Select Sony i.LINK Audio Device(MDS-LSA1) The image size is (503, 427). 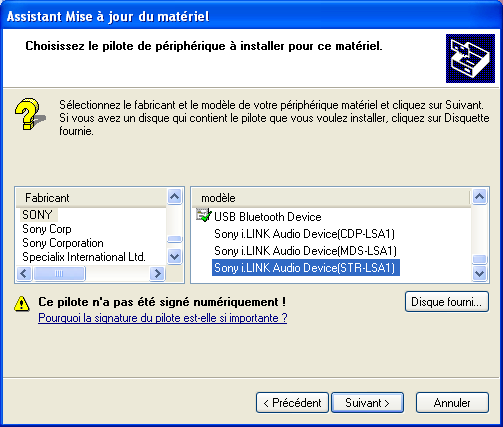click(x=305, y=251)
